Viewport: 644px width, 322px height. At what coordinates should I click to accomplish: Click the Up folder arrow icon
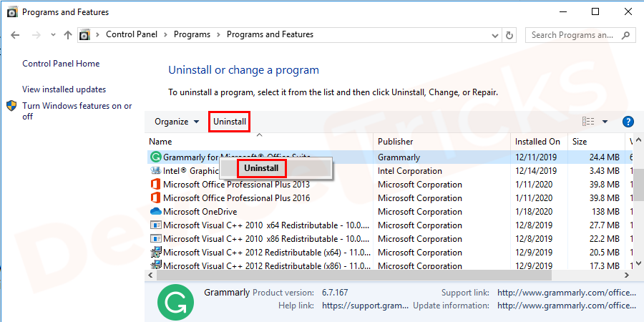point(68,34)
